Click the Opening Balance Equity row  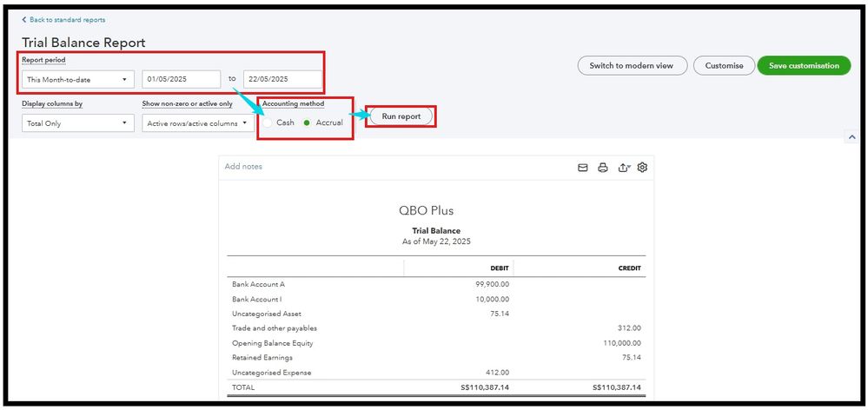point(436,343)
